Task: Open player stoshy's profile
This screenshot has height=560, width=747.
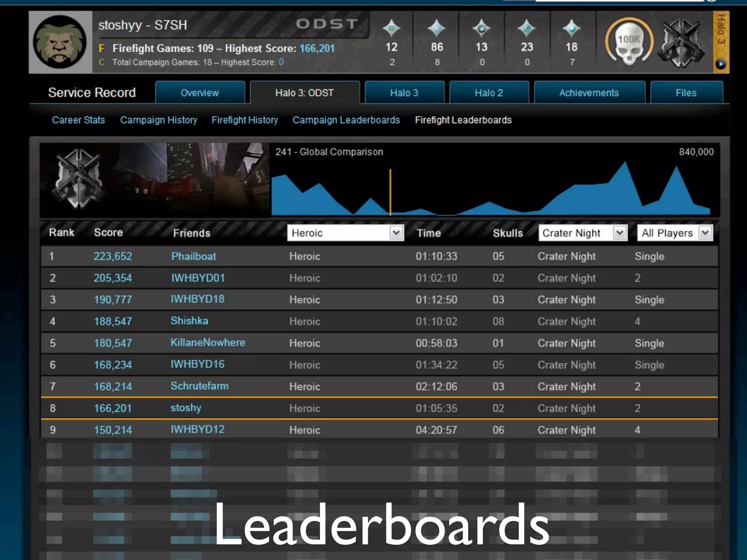Action: point(186,408)
